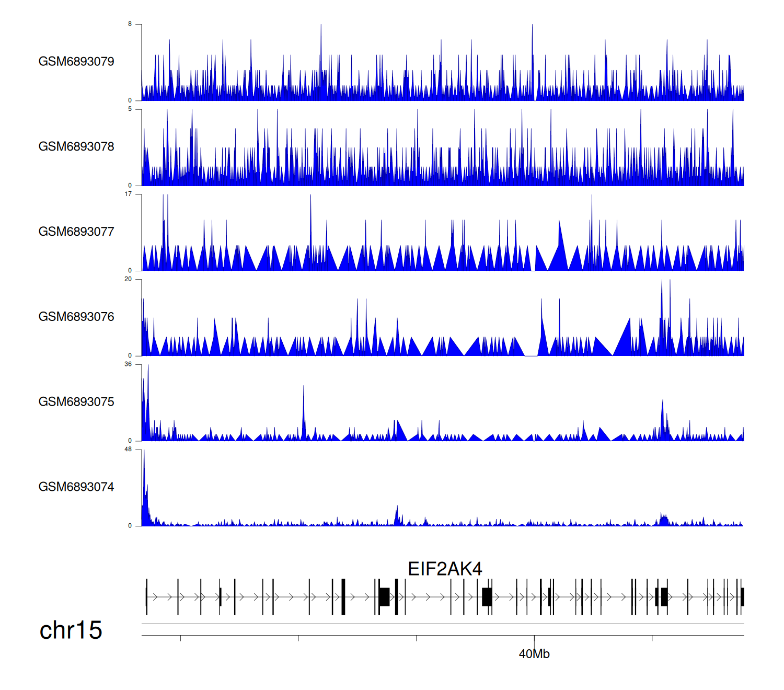Select the GSM6893078 track label
784x690 pixels.
(x=76, y=147)
